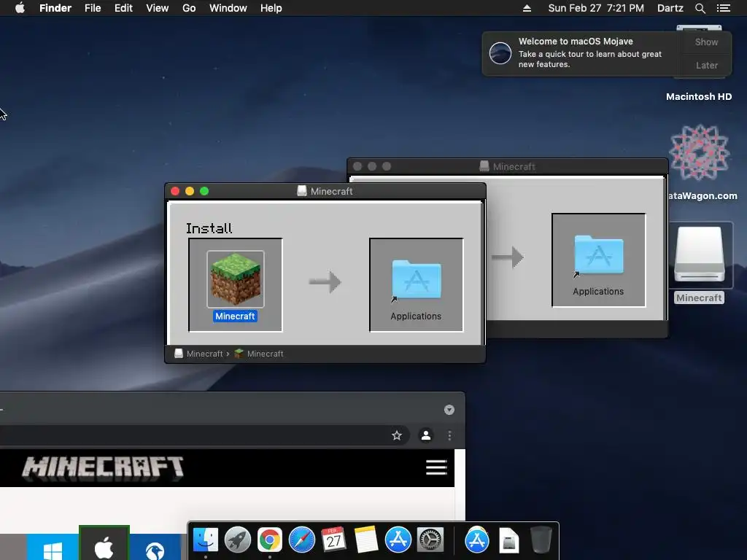Viewport: 747px width, 560px height.
Task: Click Minecraft app item in path bar
Action: tap(259, 354)
